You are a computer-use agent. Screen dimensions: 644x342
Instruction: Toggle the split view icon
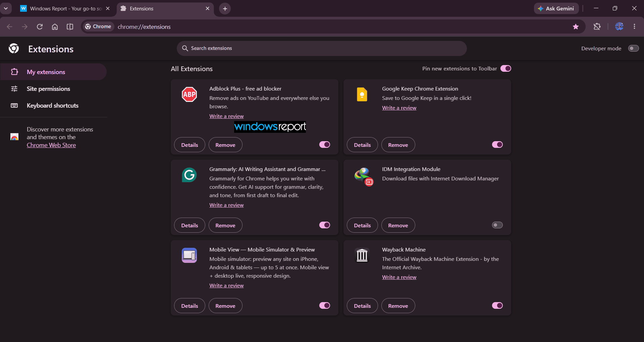click(70, 26)
